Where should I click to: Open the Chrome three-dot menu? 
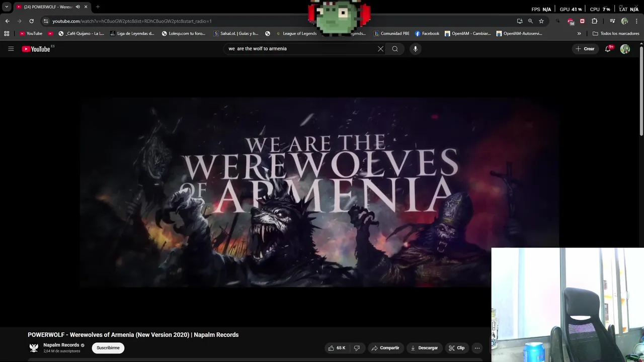[x=636, y=21]
